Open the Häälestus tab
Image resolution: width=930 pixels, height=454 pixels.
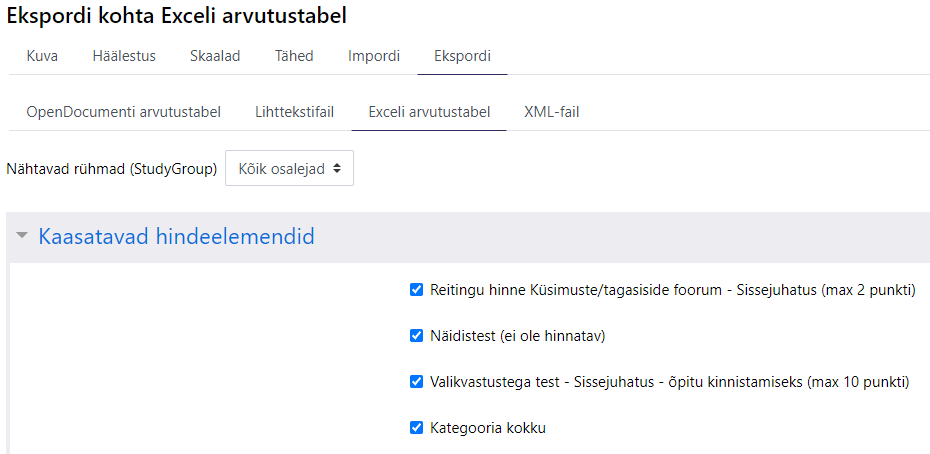tap(124, 56)
